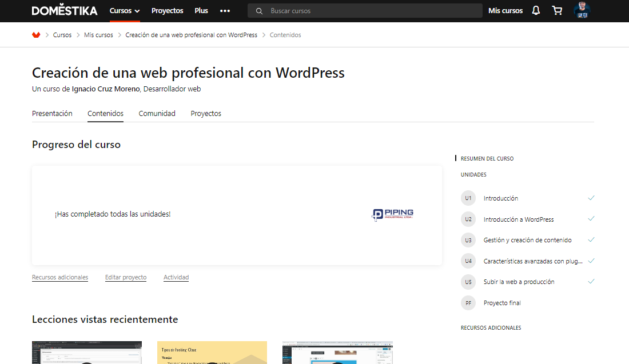
Task: Click the red Domestika home breadcrumb icon
Action: (36, 35)
